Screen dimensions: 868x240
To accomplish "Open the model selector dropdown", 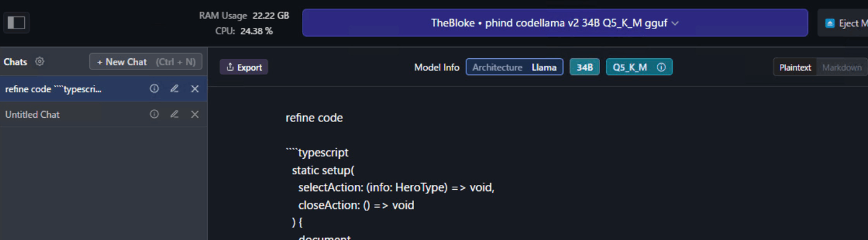I will 555,23.
